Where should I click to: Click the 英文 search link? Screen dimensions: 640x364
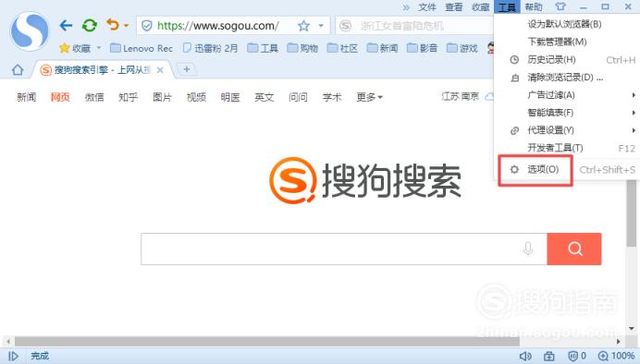point(265,97)
